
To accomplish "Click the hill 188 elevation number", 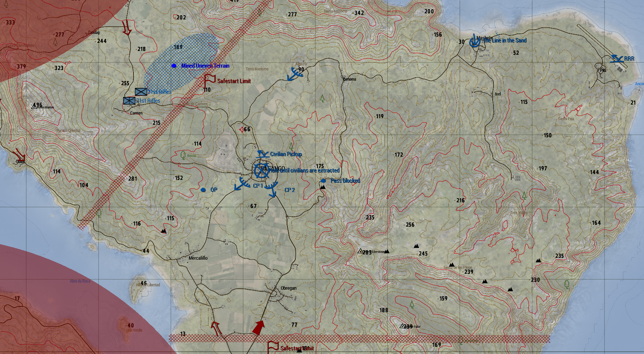I will click(384, 310).
